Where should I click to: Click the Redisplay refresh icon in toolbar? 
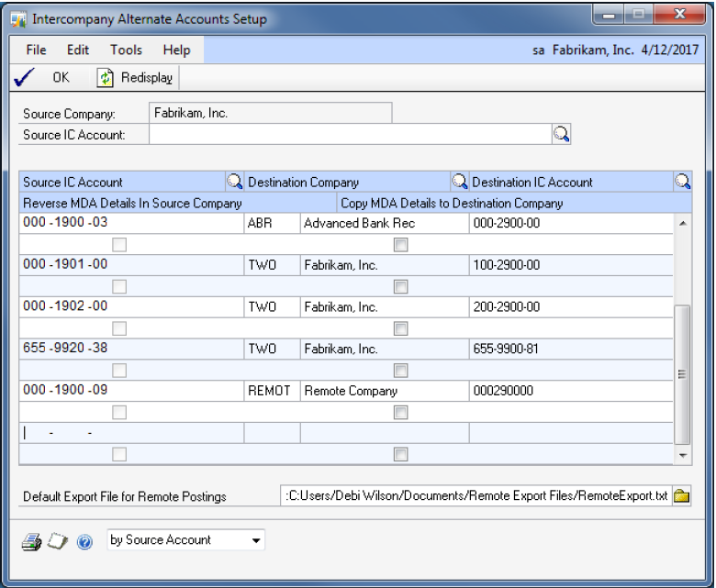106,78
